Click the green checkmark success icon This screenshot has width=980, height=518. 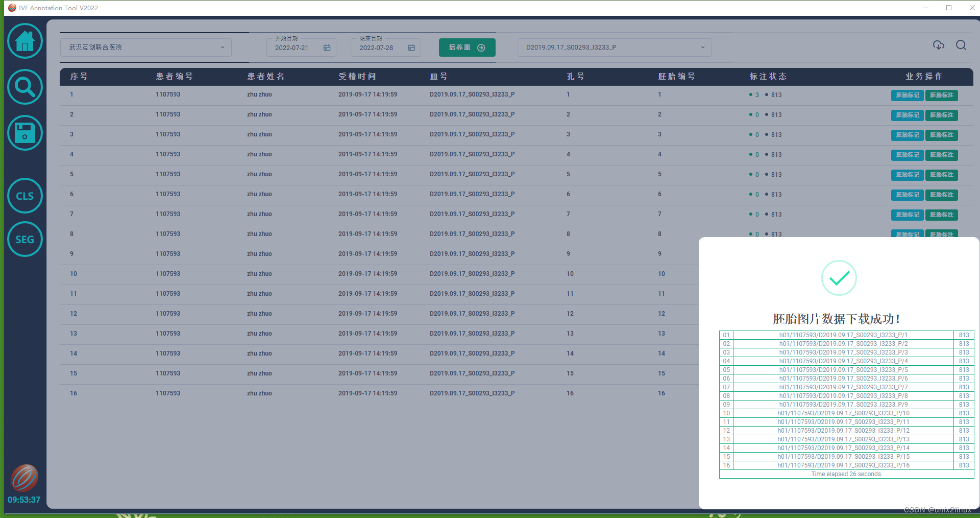click(839, 278)
